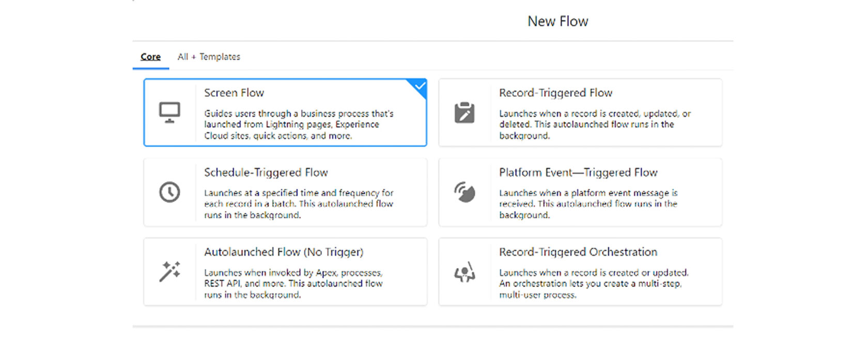Click the Autolaunched Flow description text

pos(293,284)
